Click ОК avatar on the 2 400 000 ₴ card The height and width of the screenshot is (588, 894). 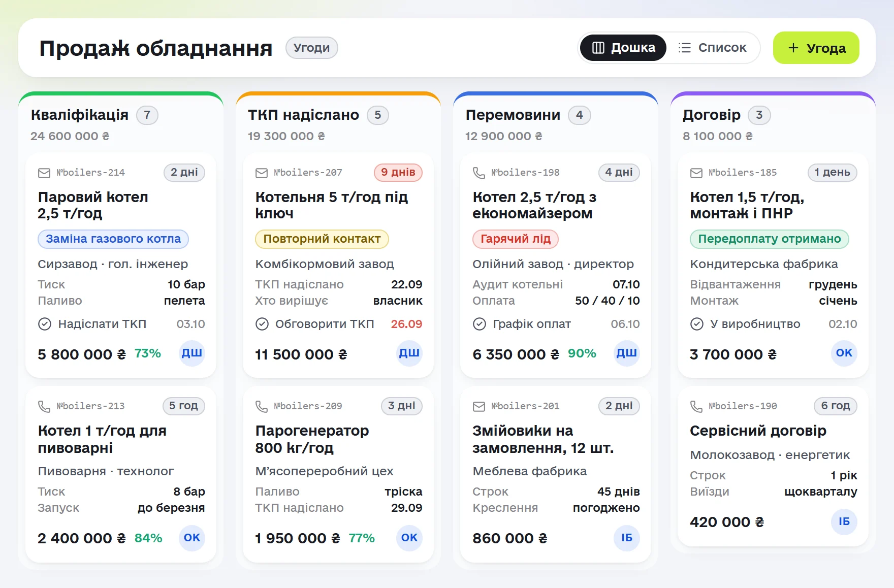(192, 538)
